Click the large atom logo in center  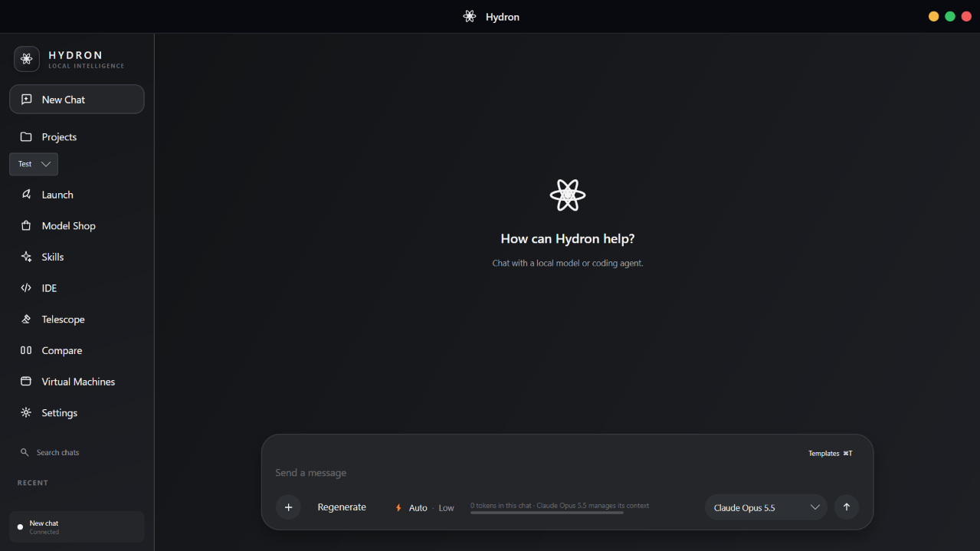(x=568, y=195)
